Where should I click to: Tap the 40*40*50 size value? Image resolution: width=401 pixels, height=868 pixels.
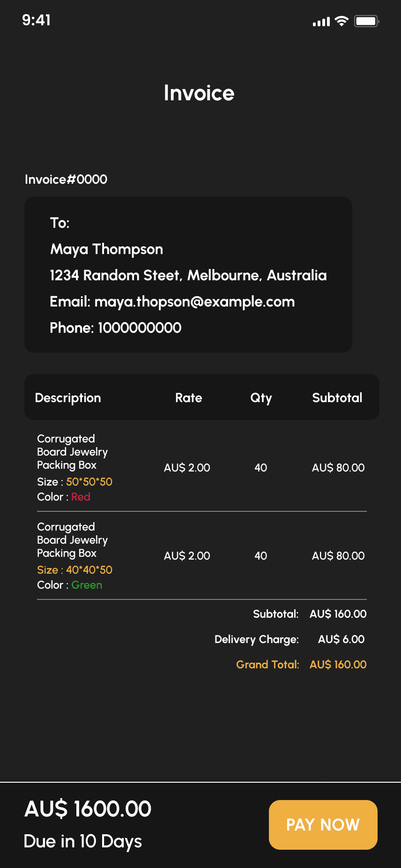(89, 570)
